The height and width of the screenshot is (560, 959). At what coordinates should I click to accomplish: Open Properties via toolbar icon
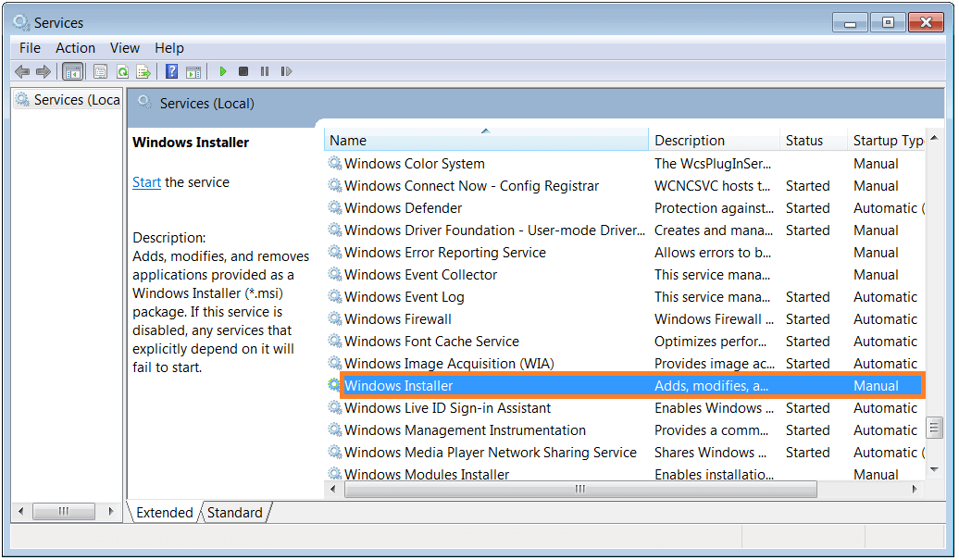[100, 71]
